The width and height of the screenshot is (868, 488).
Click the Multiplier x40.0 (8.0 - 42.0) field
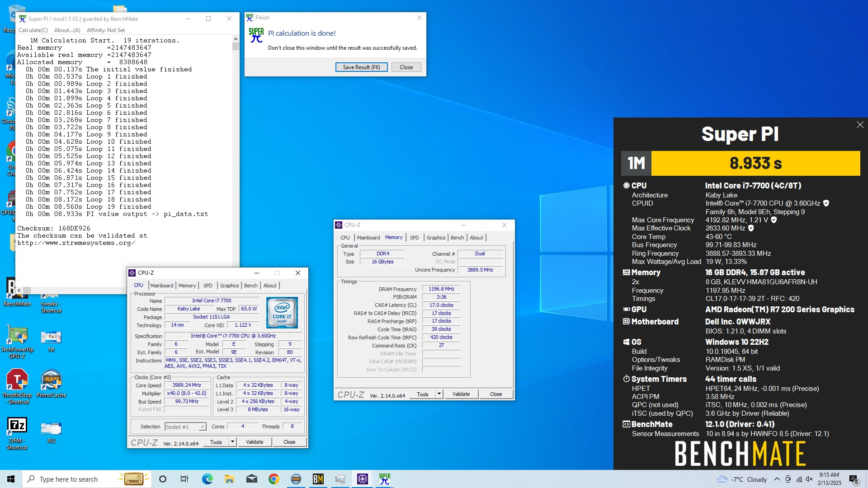click(x=187, y=394)
